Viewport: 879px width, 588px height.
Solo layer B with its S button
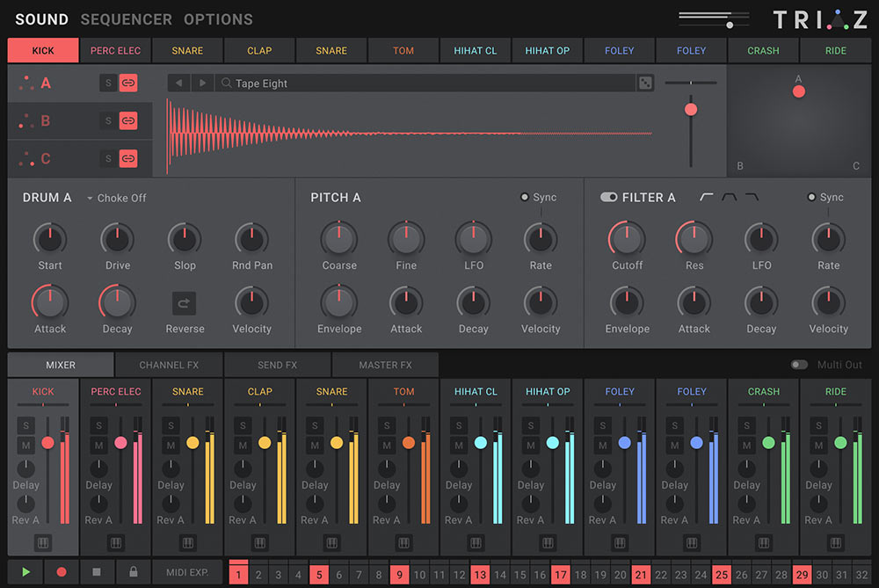[x=108, y=121]
